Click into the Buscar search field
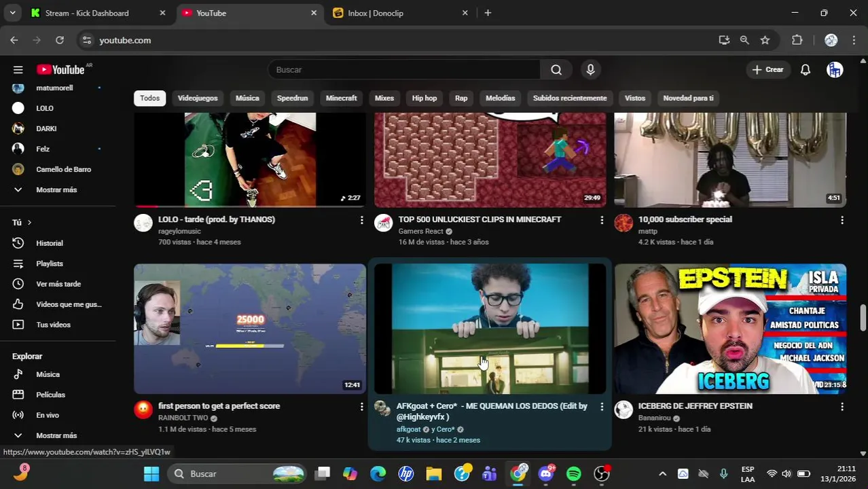 405,69
